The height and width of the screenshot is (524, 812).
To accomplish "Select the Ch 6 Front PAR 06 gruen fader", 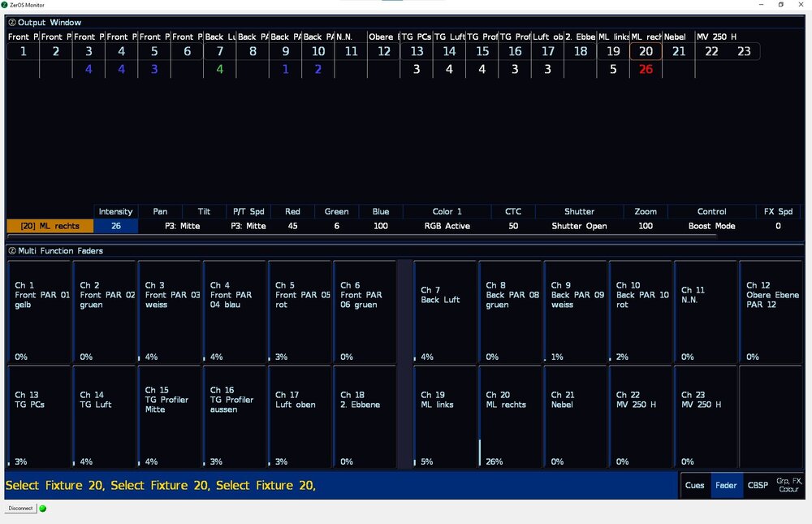I will [x=365, y=312].
